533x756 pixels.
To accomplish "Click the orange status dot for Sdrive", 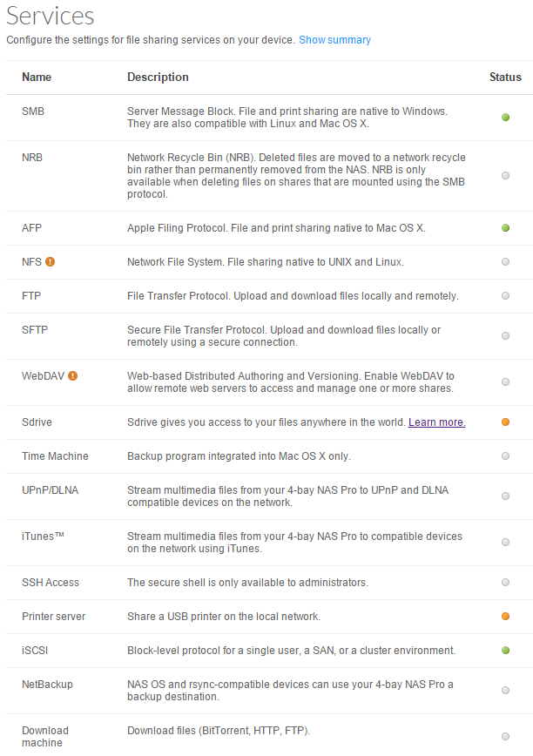I will pyautogui.click(x=505, y=422).
